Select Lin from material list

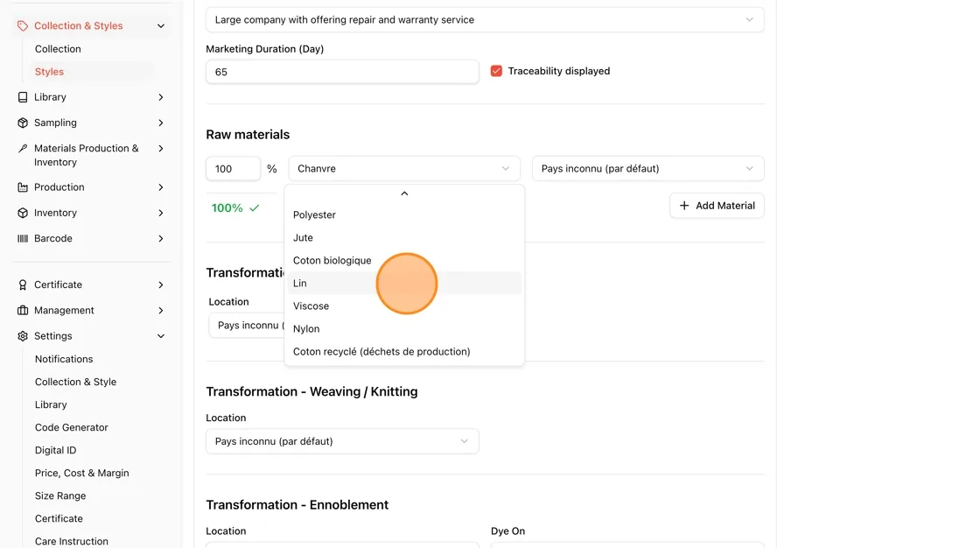[x=403, y=284]
